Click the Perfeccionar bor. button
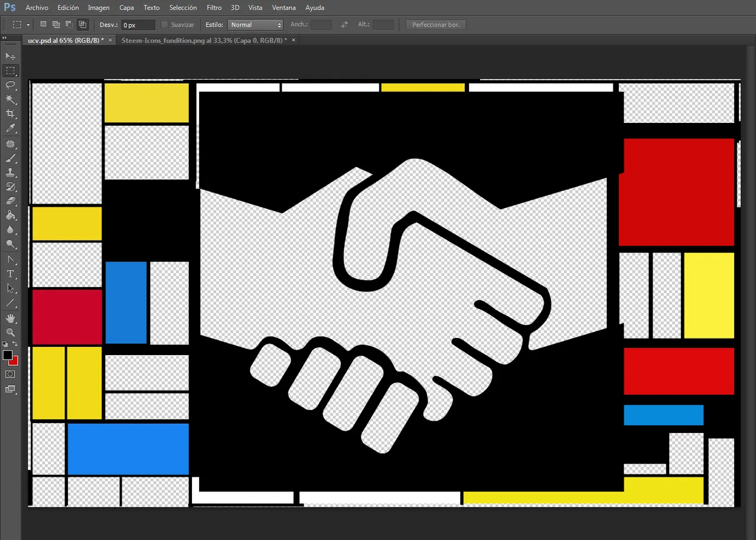The image size is (756, 540). 436,25
